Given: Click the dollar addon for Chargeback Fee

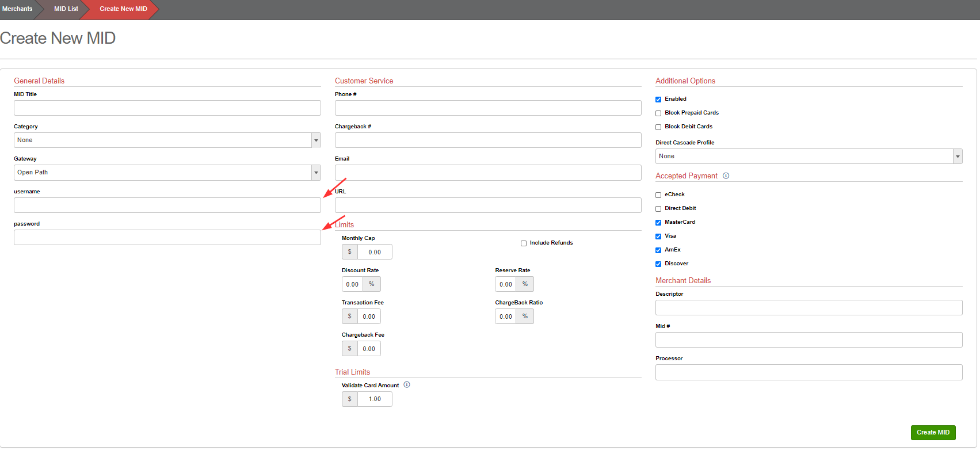Looking at the screenshot, I should 349,349.
